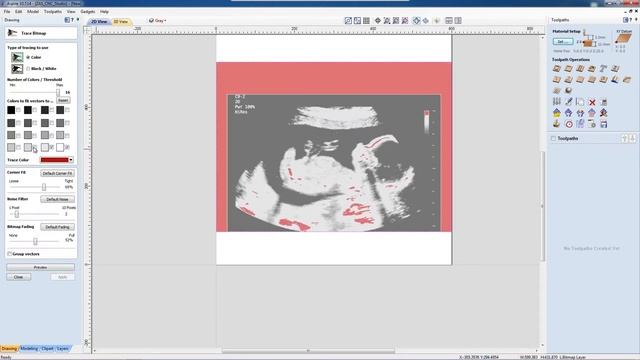
Task: Click the Preview button
Action: 40,267
